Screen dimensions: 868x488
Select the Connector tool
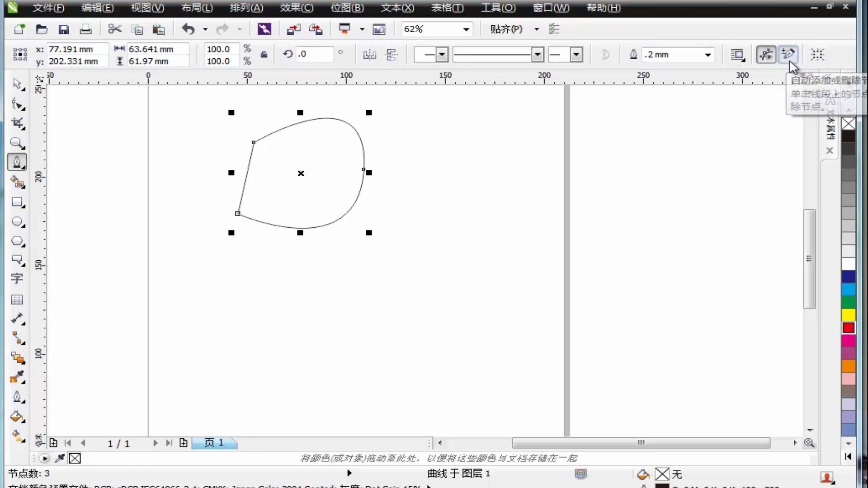point(17,338)
